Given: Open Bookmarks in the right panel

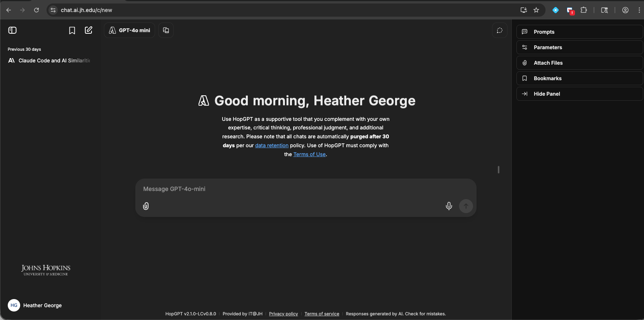Looking at the screenshot, I should click(579, 78).
